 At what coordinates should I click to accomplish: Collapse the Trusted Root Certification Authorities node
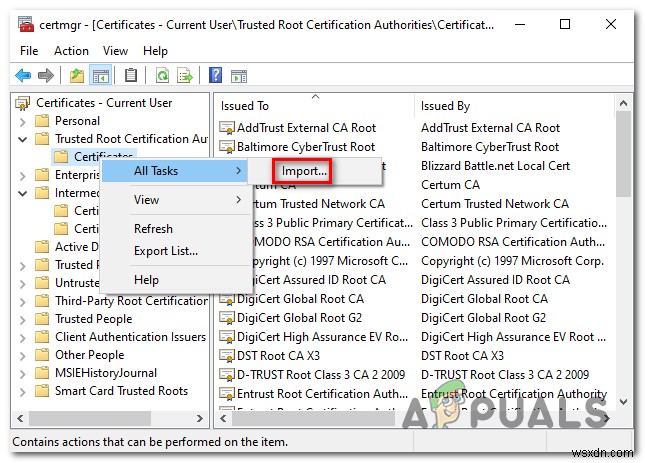tap(23, 139)
